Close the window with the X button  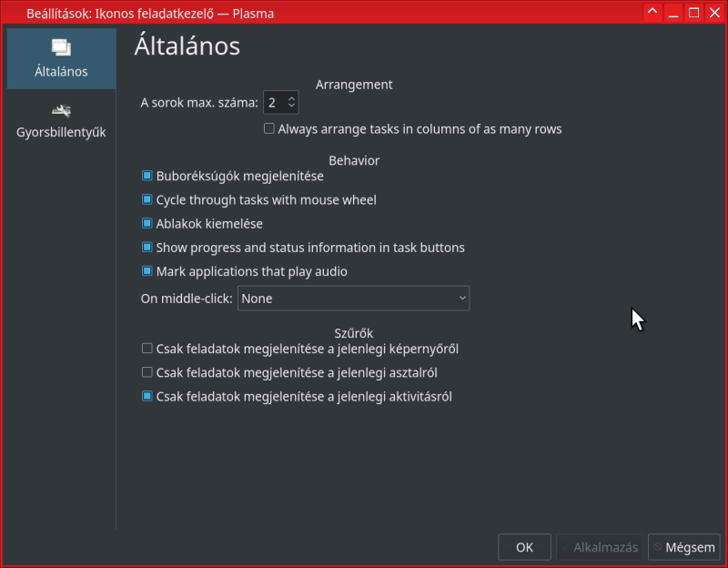(x=715, y=13)
